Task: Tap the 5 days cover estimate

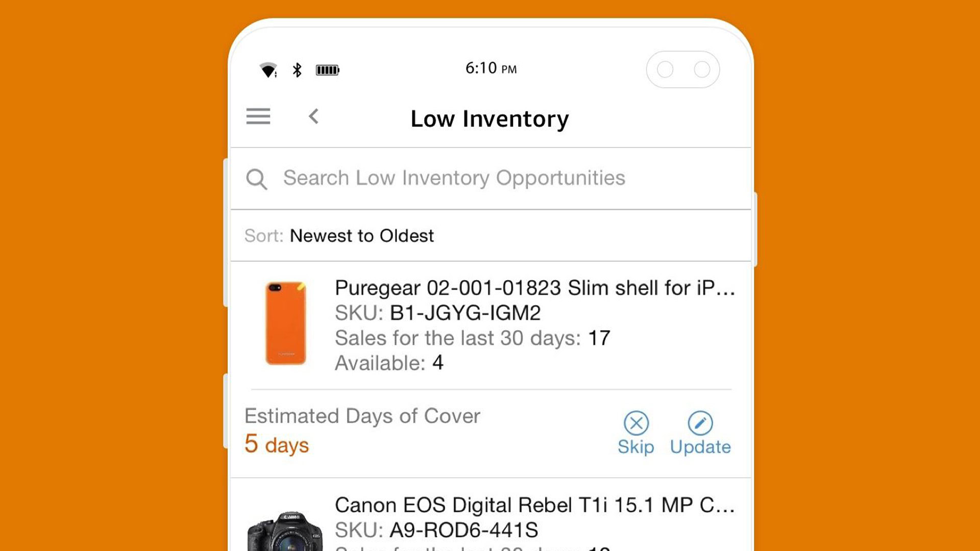Action: click(277, 444)
